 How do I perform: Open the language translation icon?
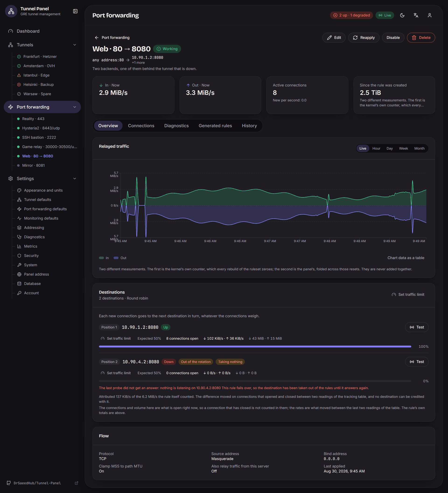click(x=416, y=15)
